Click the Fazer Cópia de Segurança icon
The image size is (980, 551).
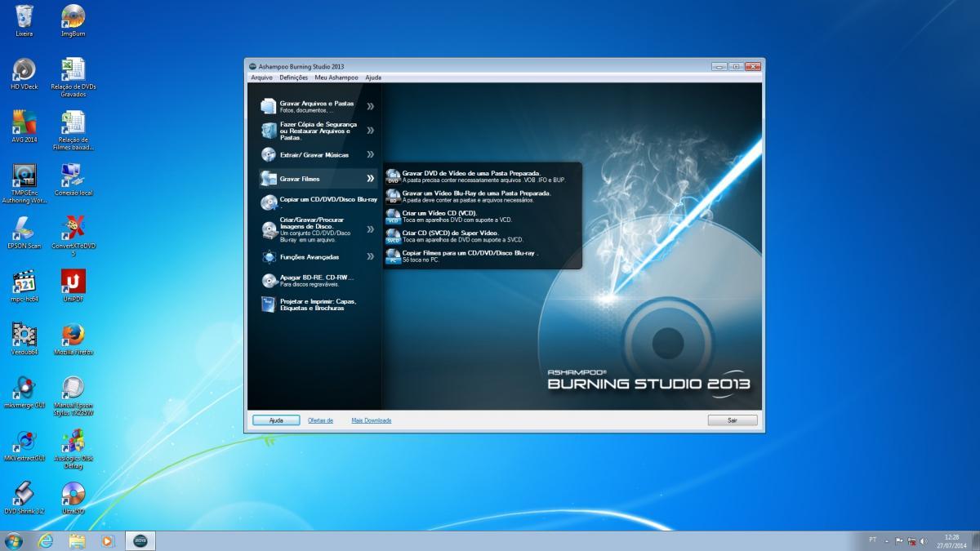(x=268, y=131)
